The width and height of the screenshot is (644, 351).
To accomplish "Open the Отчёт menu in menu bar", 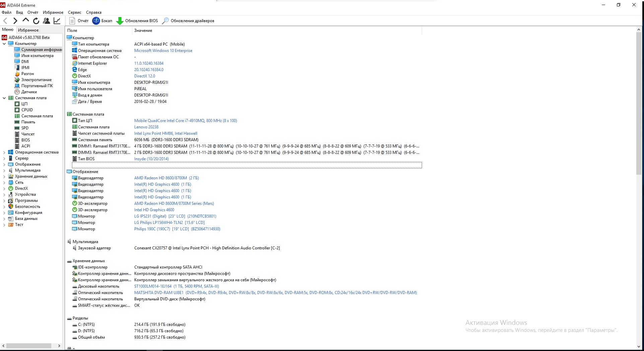I will click(33, 12).
